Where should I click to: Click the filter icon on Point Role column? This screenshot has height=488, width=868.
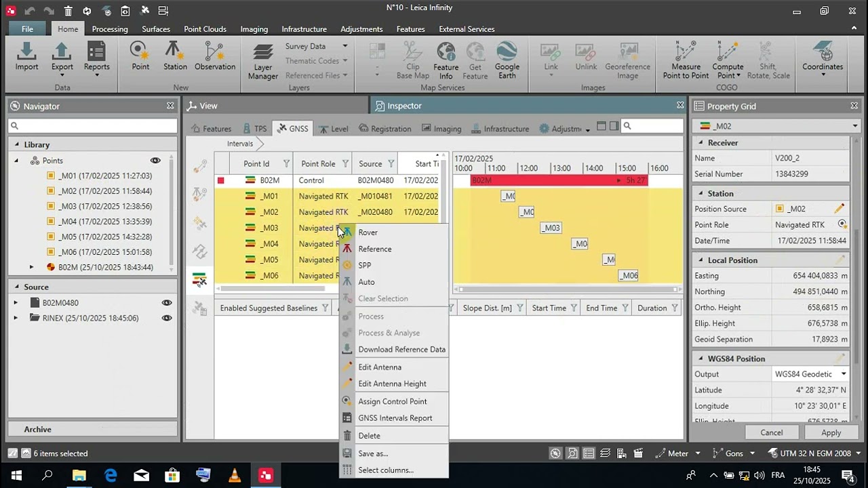(345, 164)
